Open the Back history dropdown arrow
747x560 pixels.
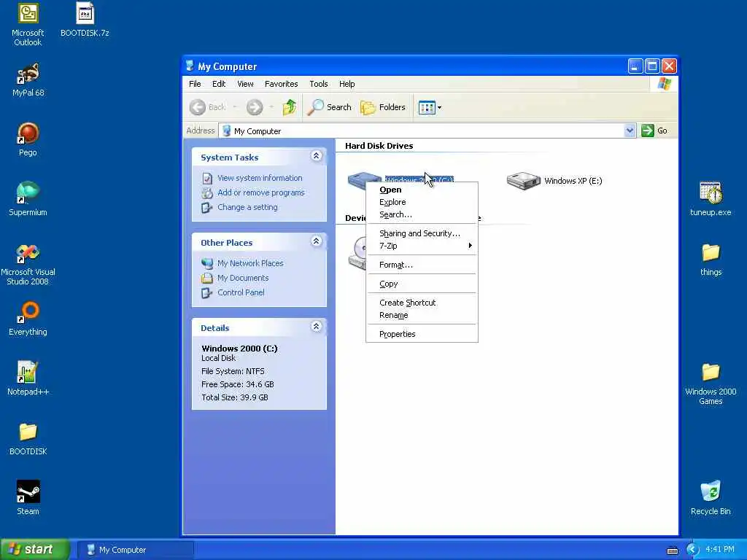236,107
